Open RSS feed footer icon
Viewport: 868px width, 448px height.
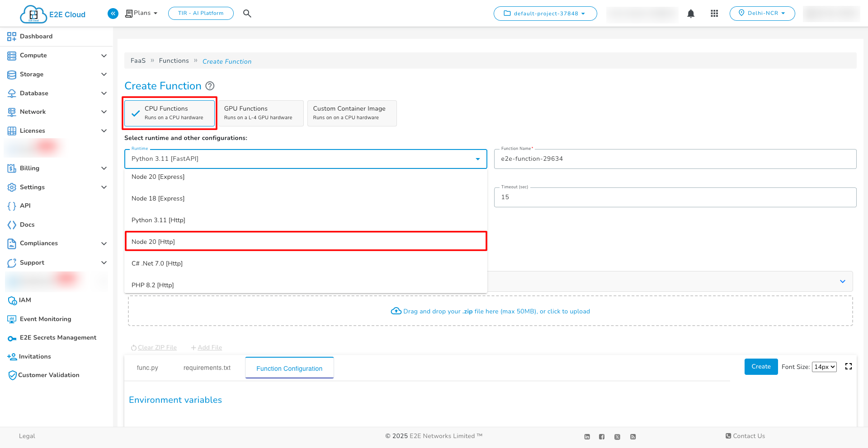point(633,437)
